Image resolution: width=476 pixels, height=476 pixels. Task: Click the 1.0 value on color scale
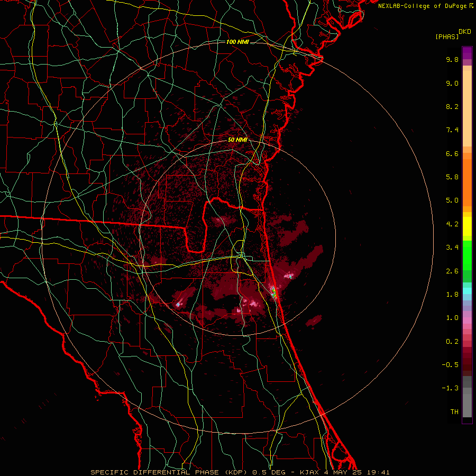(452, 318)
